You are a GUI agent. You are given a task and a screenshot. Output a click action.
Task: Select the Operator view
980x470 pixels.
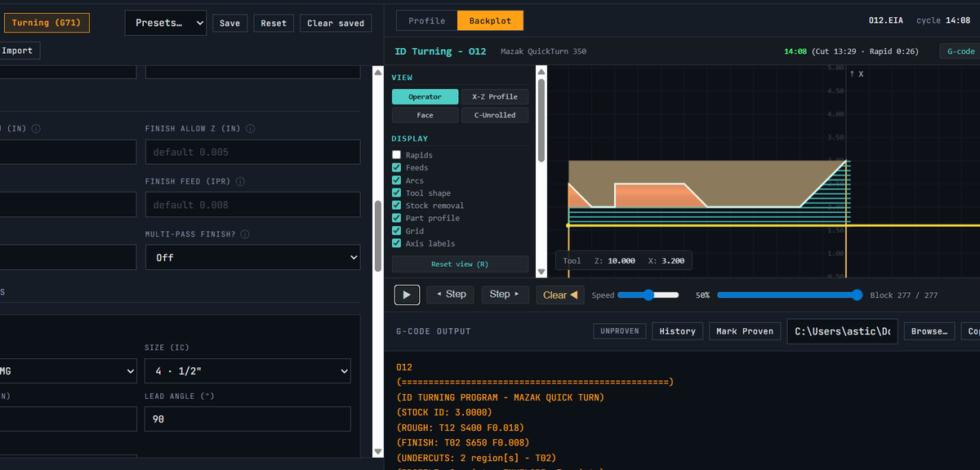click(425, 96)
